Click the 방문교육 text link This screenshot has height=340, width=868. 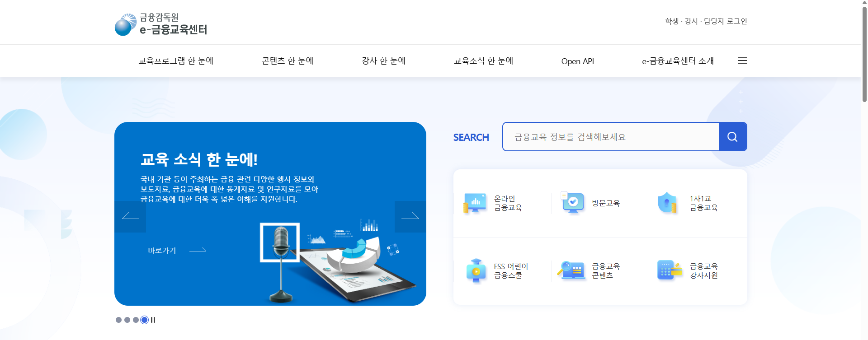coord(606,203)
